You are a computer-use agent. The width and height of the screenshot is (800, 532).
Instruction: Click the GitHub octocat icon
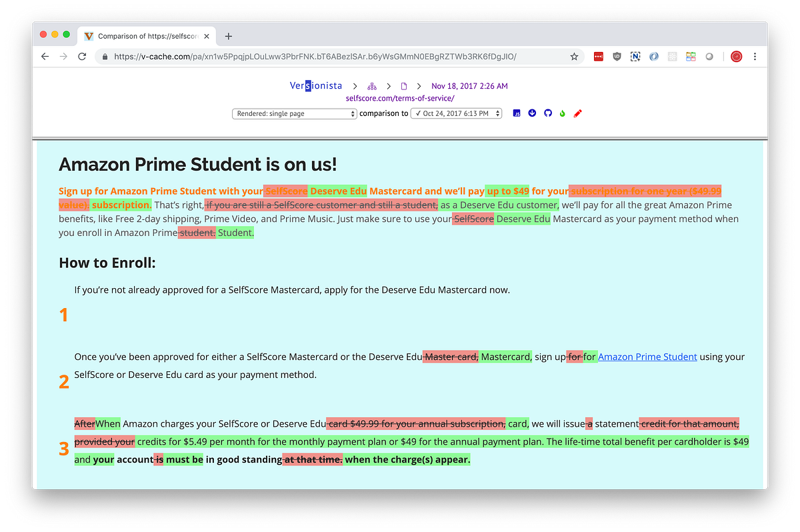click(547, 113)
